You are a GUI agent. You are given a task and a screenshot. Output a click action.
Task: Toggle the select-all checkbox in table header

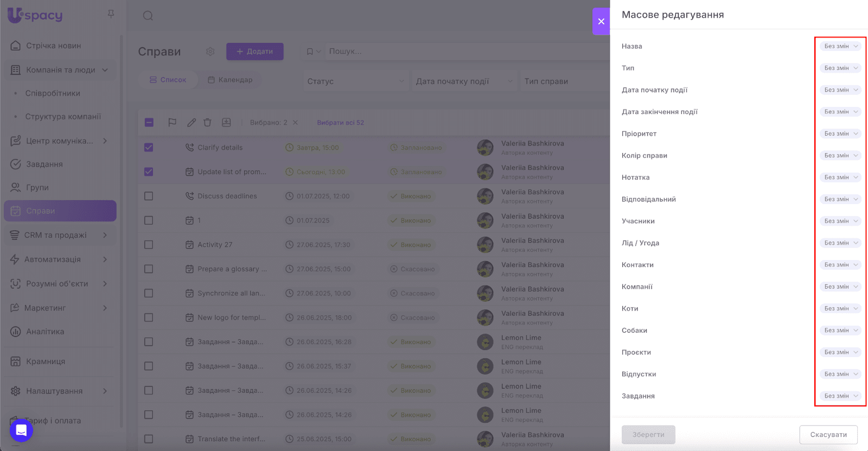149,123
